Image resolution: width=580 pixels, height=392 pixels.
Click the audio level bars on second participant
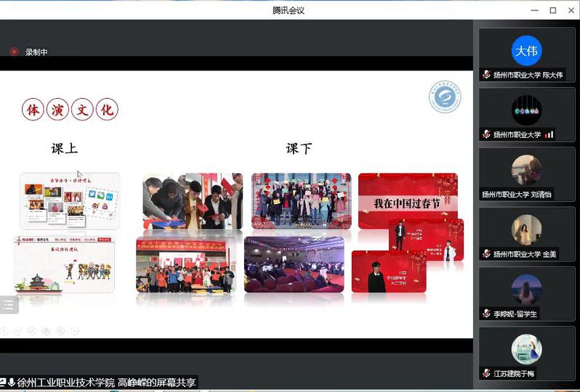(549, 134)
